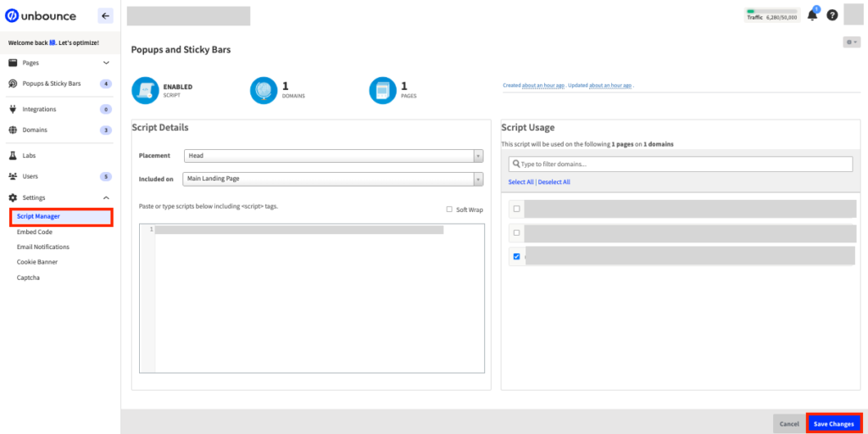Enable the Soft Wrap checkbox

coord(449,209)
